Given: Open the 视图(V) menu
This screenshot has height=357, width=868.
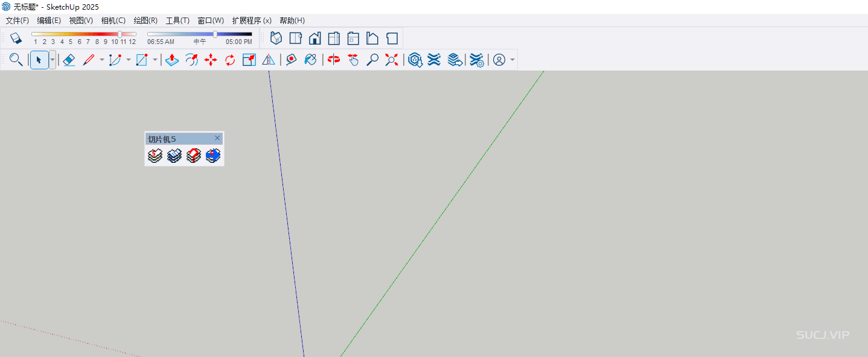Looking at the screenshot, I should click(81, 21).
